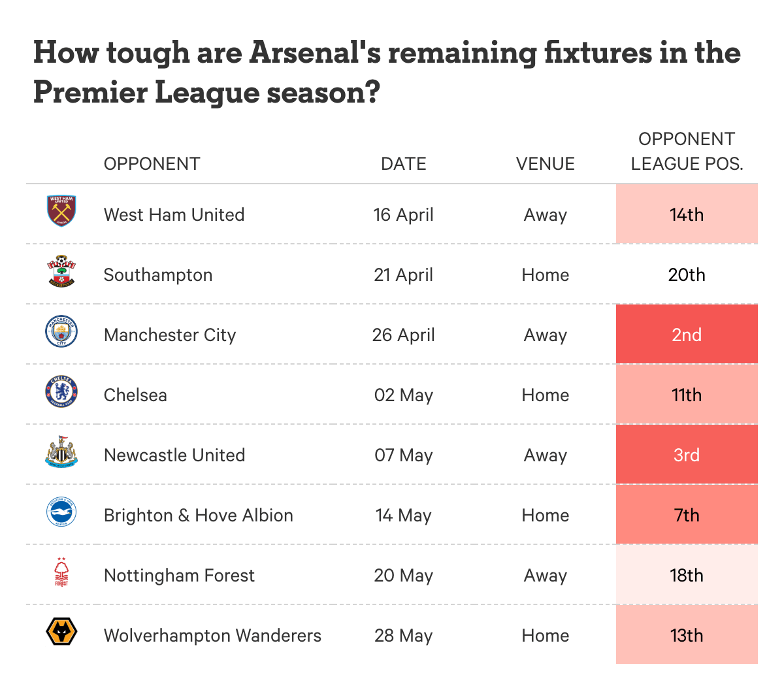The height and width of the screenshot is (690, 784).
Task: Select the VENUE column header
Action: pyautogui.click(x=546, y=163)
